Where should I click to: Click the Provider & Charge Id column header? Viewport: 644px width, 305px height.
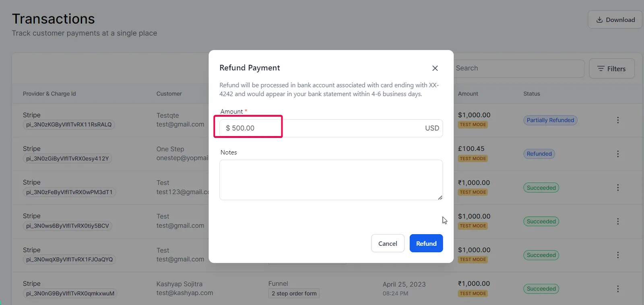[49, 94]
